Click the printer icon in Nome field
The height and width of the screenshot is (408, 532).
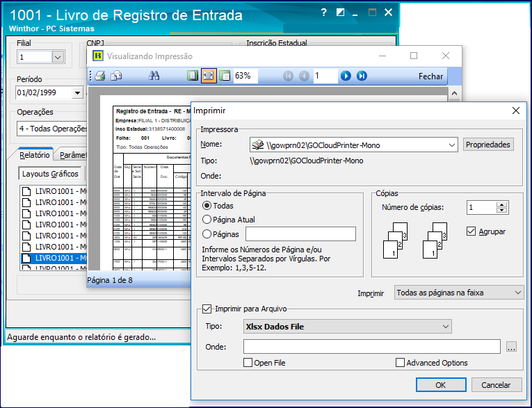pos(258,145)
